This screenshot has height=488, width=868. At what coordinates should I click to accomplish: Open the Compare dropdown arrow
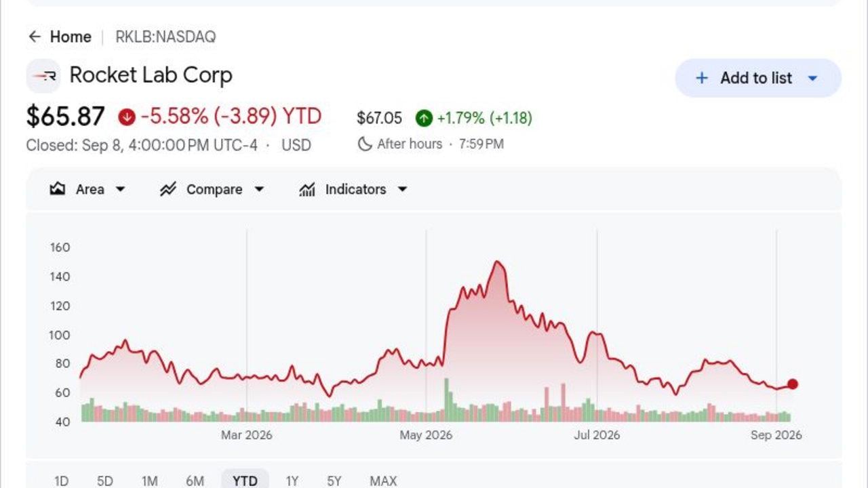coord(258,189)
